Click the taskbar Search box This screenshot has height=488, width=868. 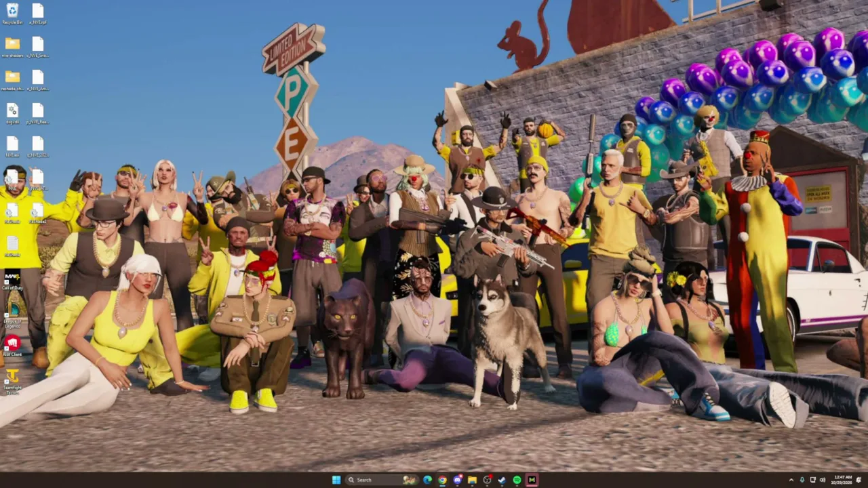click(381, 480)
